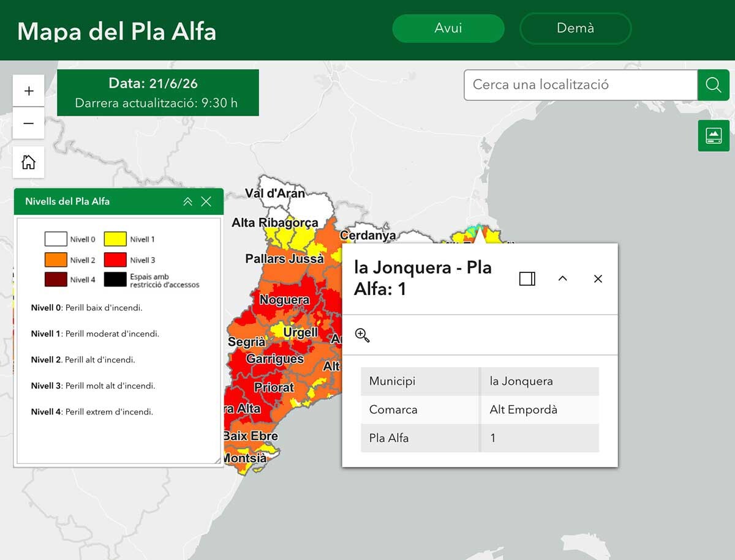735x560 pixels.
Task: Click the black Espais amb restricció swatch
Action: pos(115,280)
